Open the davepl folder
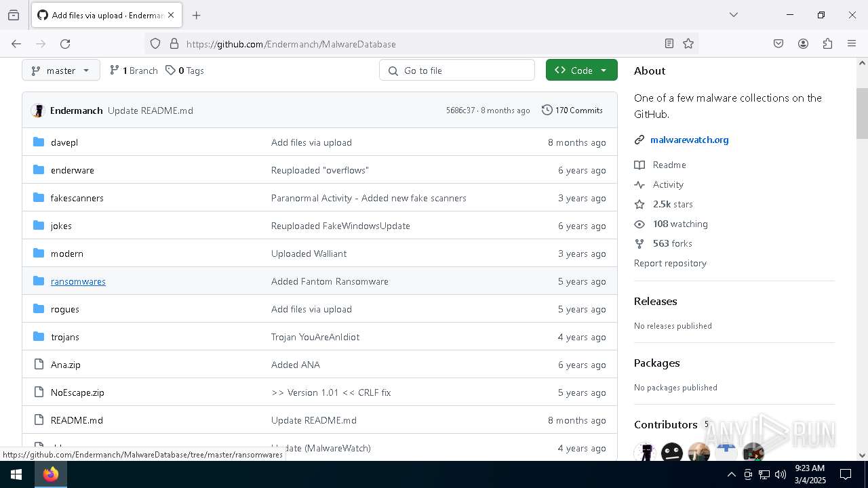Viewport: 868px width, 488px height. pyautogui.click(x=64, y=142)
